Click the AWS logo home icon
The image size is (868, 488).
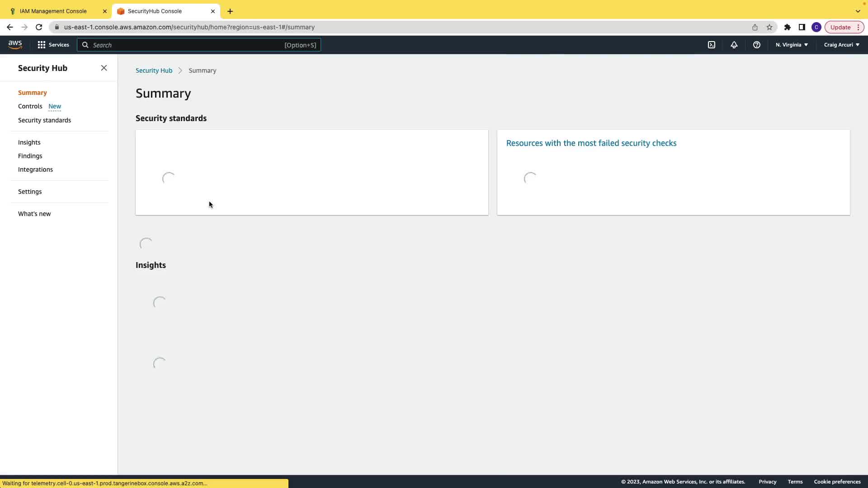pos(15,45)
